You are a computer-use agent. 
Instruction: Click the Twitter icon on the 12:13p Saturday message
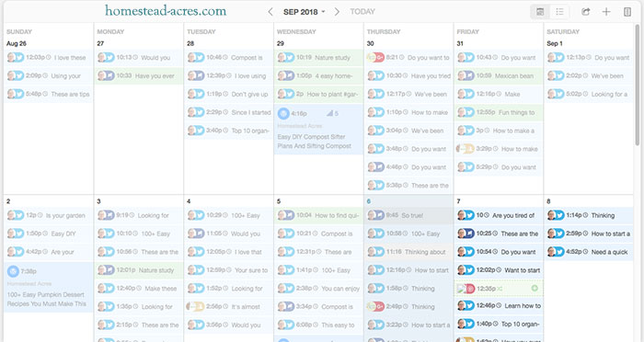[x=559, y=58]
